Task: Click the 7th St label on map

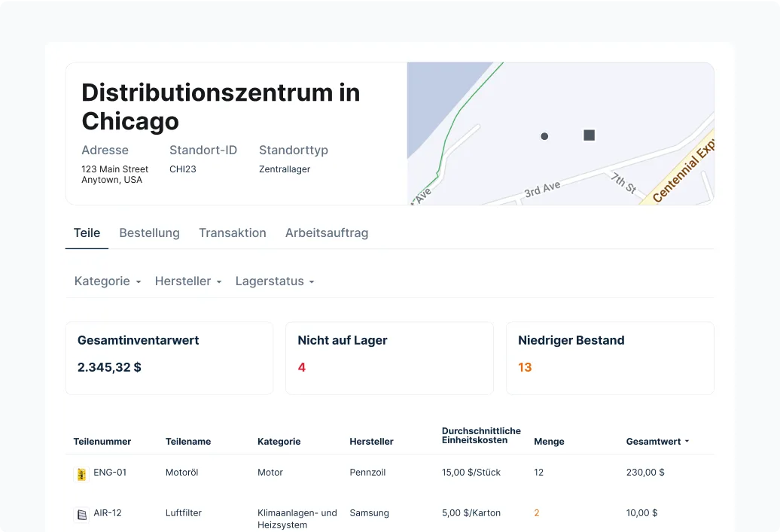Action: tap(624, 183)
